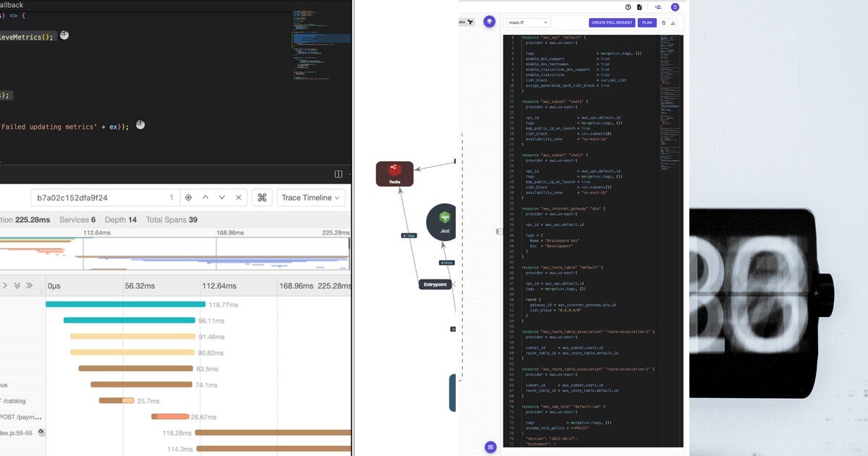Toggle the split editor layout icon
The width and height of the screenshot is (868, 456).
(x=338, y=174)
